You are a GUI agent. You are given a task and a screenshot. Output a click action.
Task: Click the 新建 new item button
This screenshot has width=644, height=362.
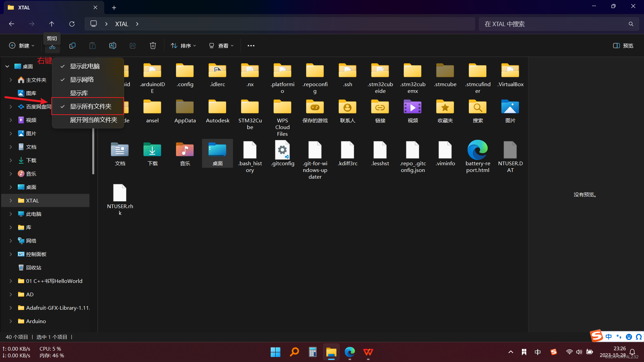[22, 46]
